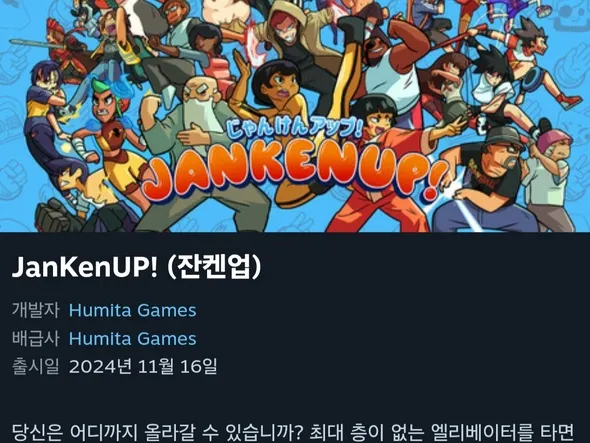Image resolution: width=590 pixels, height=443 pixels.
Task: Select the release date 2024년 11월 16일
Action: point(143,366)
